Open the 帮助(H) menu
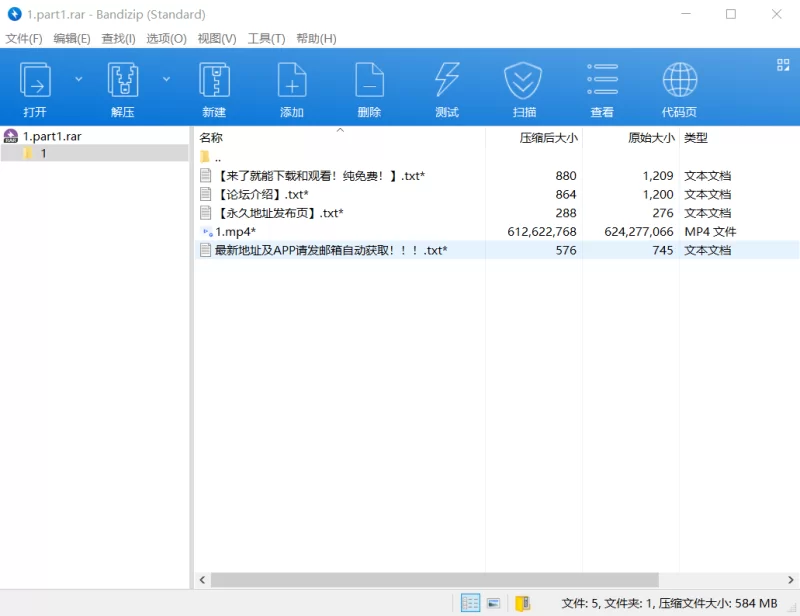This screenshot has height=616, width=800. [316, 39]
